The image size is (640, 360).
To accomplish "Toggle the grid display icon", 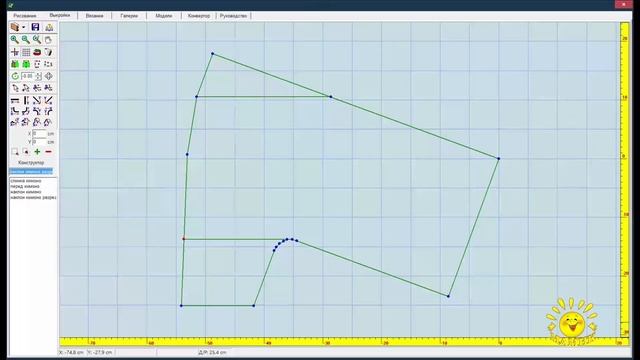I will (x=26, y=52).
